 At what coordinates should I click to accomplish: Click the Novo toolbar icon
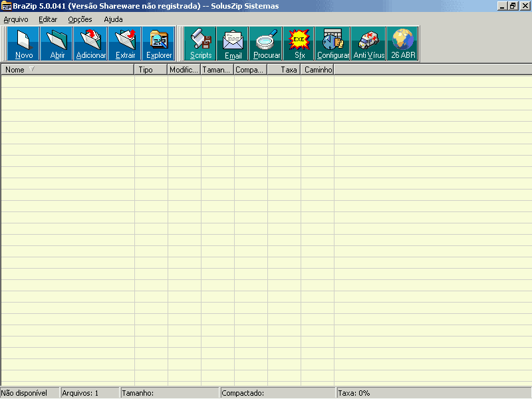(x=24, y=44)
